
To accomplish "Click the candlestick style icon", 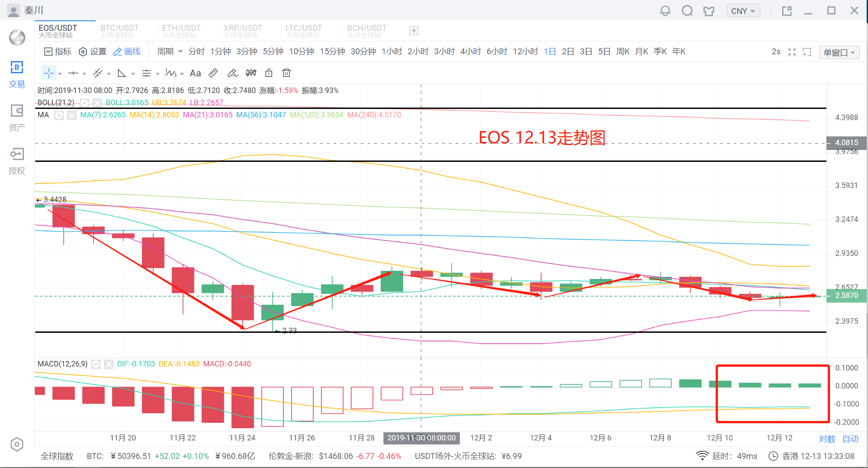I will (251, 73).
